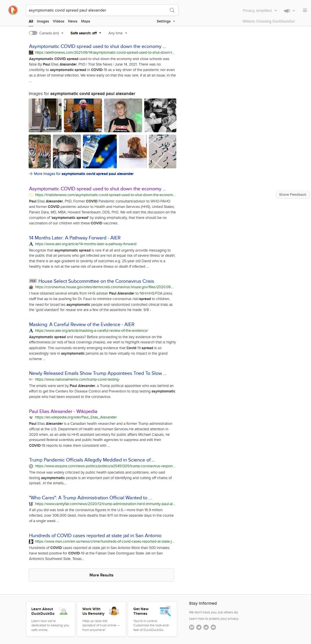
Task: Switch to the Maps tab
Action: (86, 21)
